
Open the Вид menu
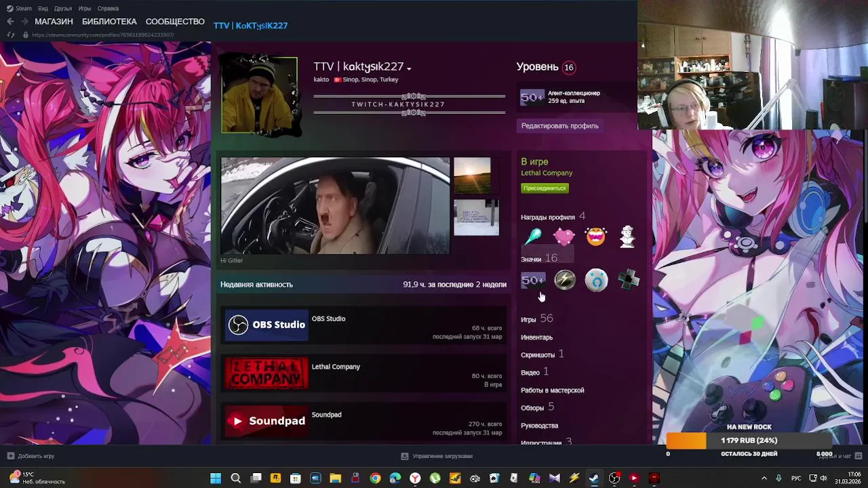(x=43, y=9)
